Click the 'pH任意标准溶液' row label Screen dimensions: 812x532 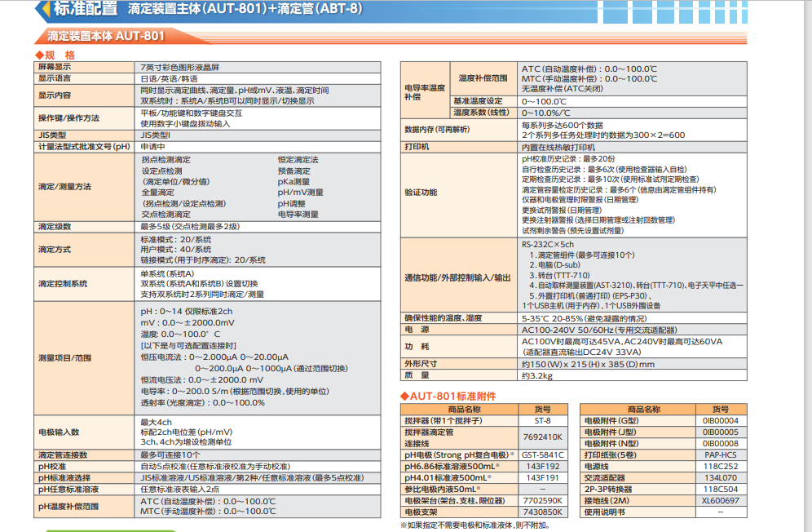[68, 489]
